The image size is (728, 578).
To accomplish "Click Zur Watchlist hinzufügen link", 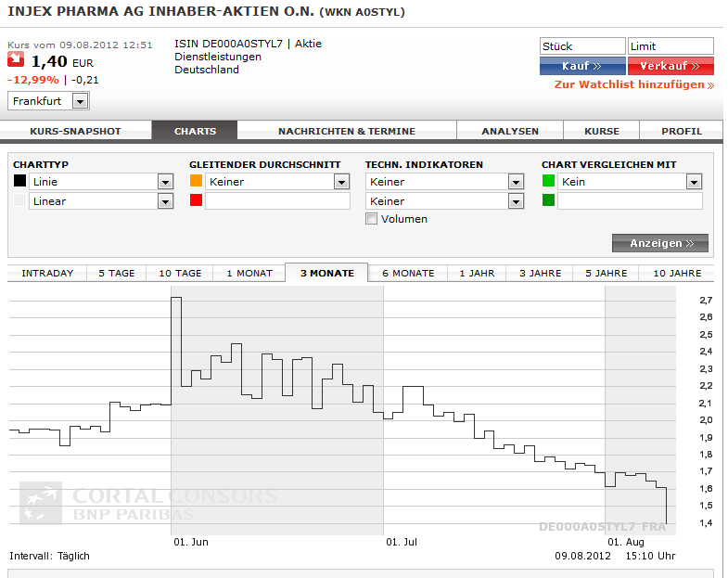I will pos(634,84).
